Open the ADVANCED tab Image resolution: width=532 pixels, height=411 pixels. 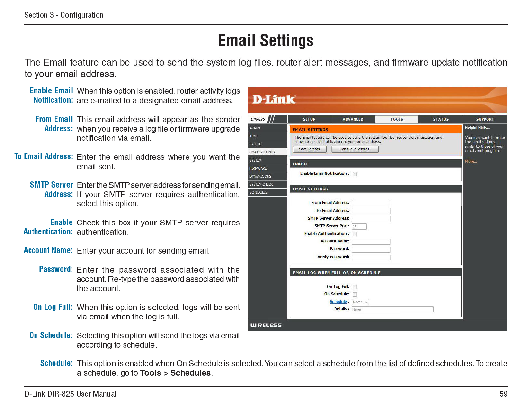click(353, 119)
